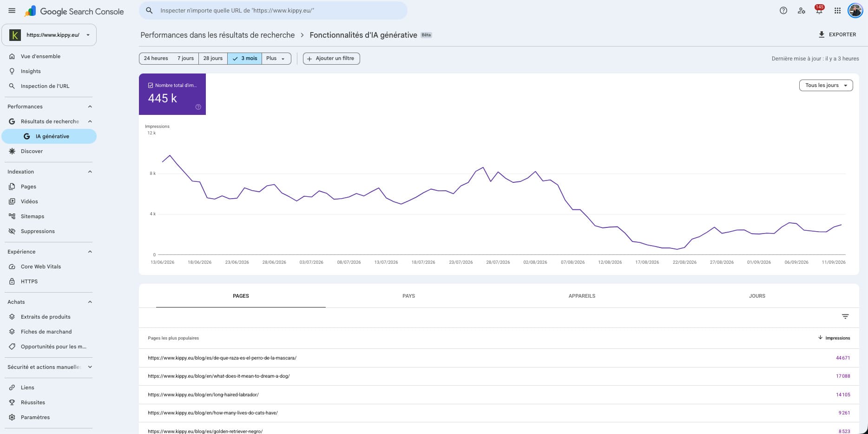The height and width of the screenshot is (434, 868).
Task: Open Vidéos indexation icon
Action: coord(12,201)
